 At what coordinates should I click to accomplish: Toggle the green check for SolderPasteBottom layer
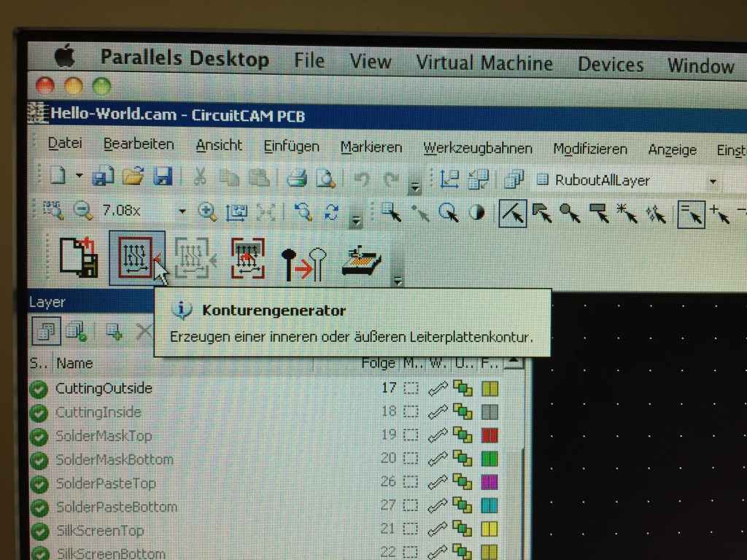pyautogui.click(x=39, y=508)
